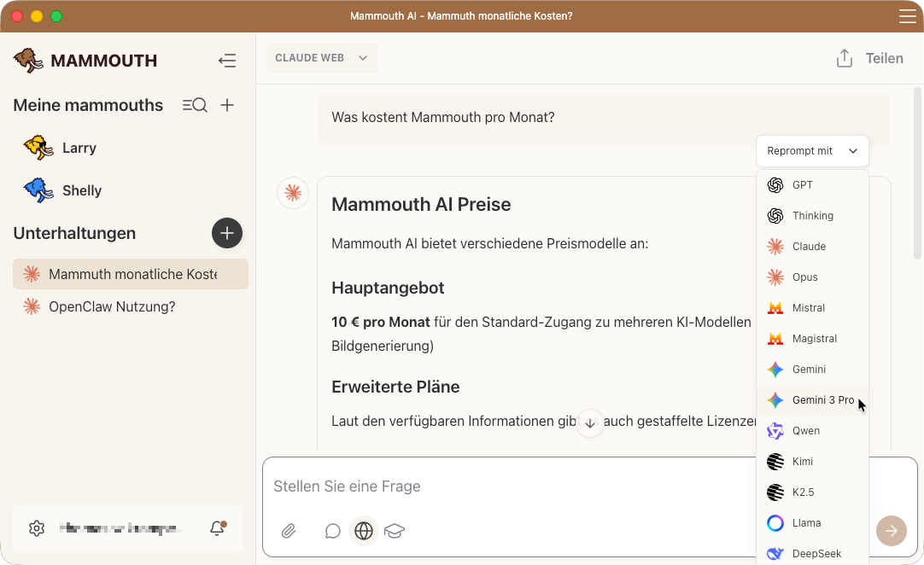Search your mammouths with the magnifier icon
Screen dimensions: 924x565
[195, 105]
